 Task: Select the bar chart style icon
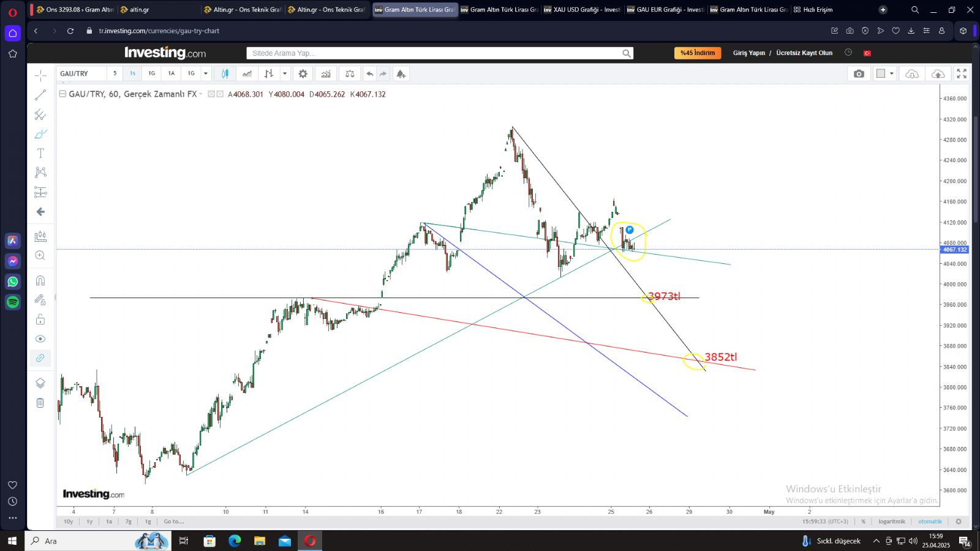tap(268, 73)
